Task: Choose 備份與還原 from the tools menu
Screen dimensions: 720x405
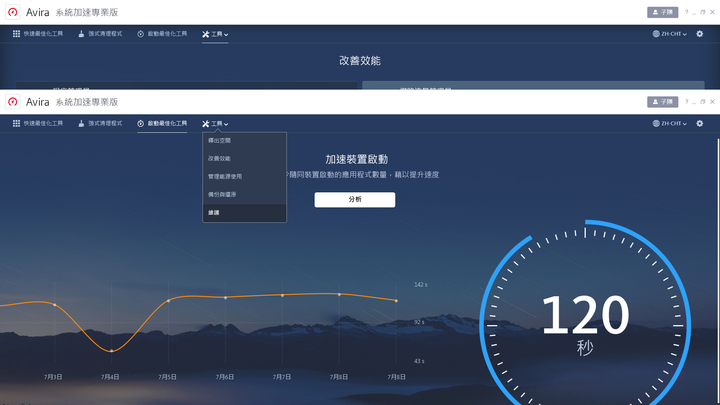Action: click(x=244, y=194)
